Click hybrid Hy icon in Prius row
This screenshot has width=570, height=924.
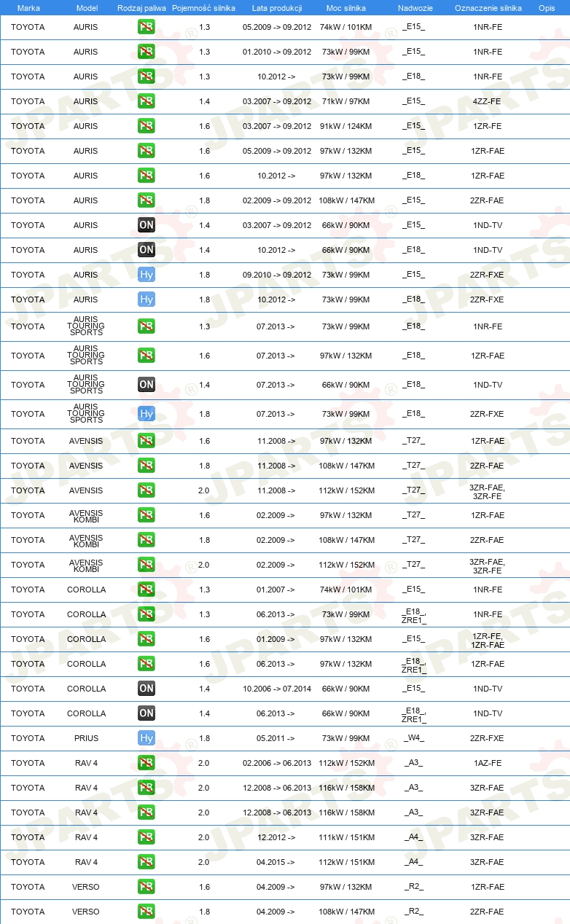tap(147, 738)
